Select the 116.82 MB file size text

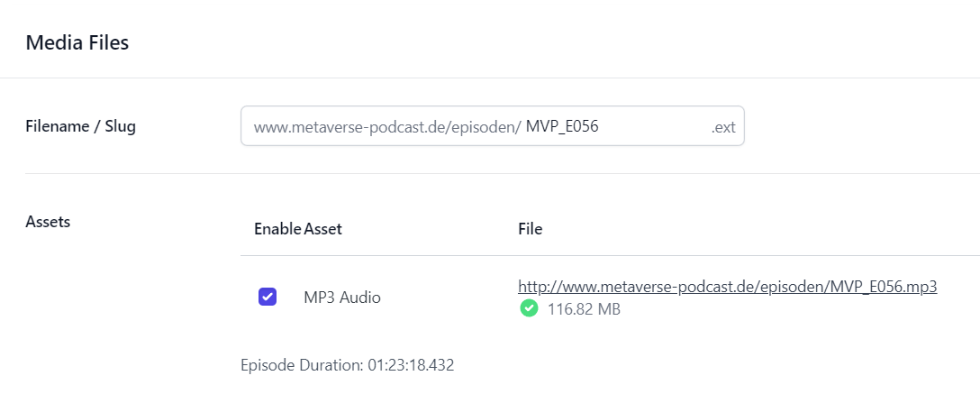coord(584,309)
